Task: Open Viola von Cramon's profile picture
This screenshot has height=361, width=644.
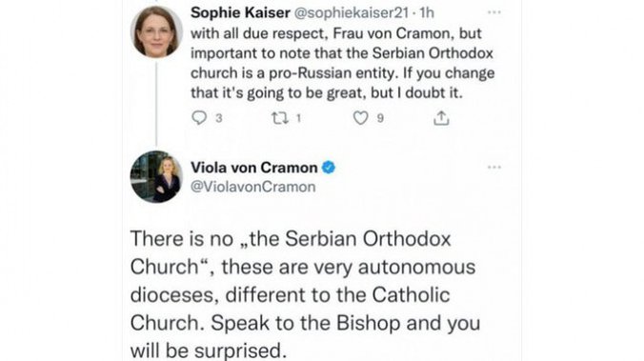Action: point(156,176)
